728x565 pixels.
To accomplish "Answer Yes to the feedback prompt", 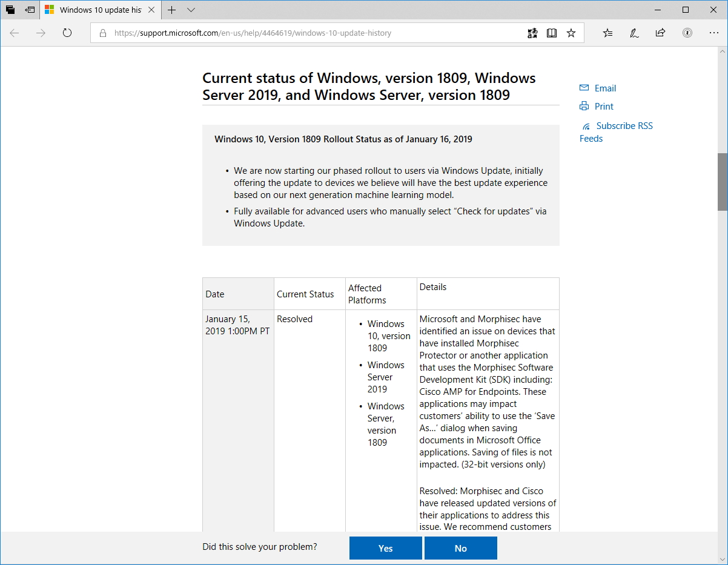I will click(385, 548).
